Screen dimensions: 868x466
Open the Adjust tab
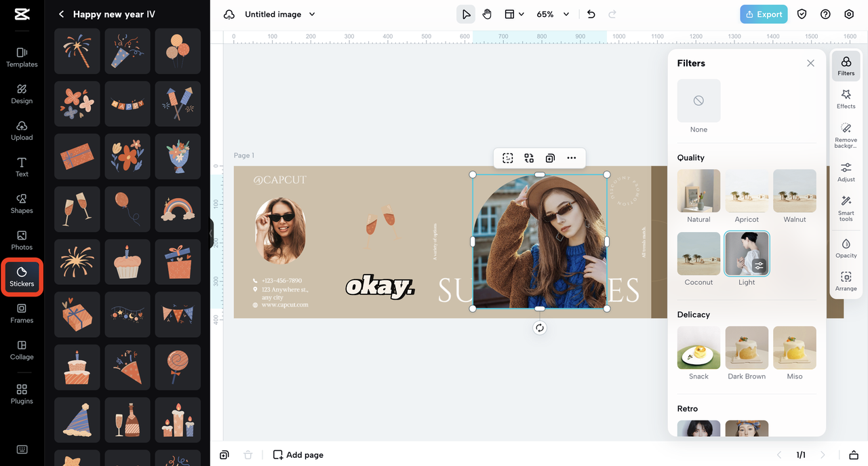pos(846,172)
